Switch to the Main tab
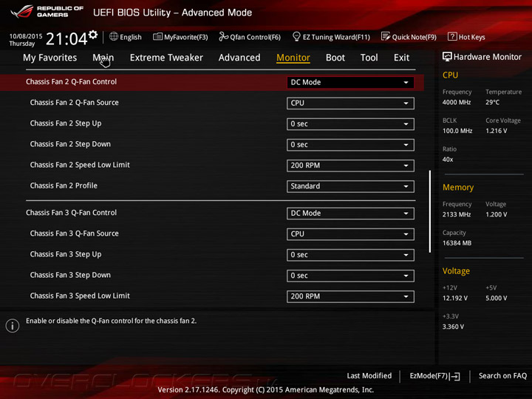The image size is (532, 399). click(x=103, y=58)
